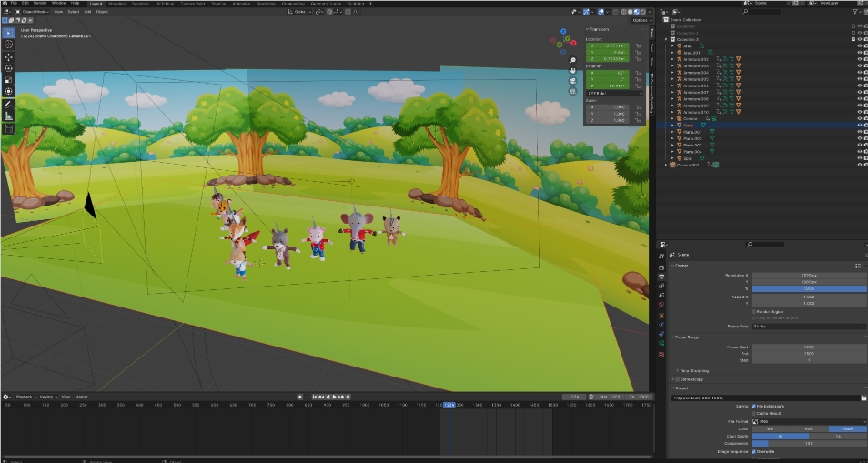Open the View Layer properties tab
The width and height of the screenshot is (868, 463).
(x=661, y=287)
